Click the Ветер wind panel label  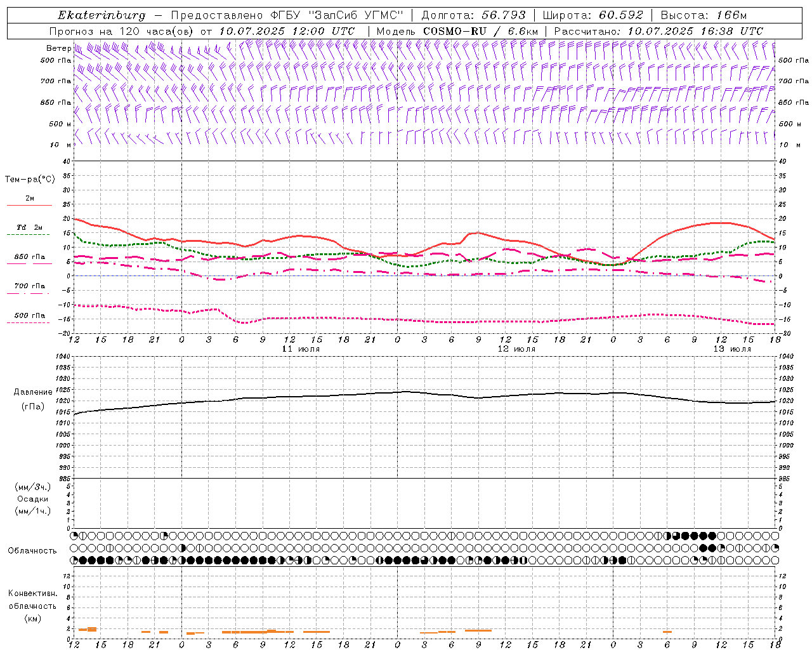(58, 48)
